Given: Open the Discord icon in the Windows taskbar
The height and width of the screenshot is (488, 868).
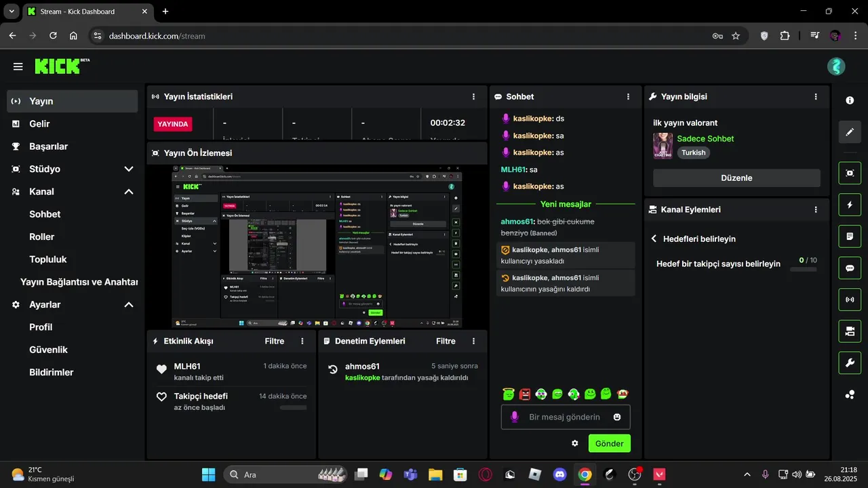Looking at the screenshot, I should (559, 474).
